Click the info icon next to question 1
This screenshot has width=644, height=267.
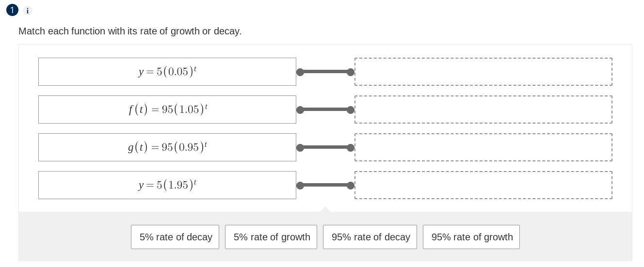click(27, 11)
